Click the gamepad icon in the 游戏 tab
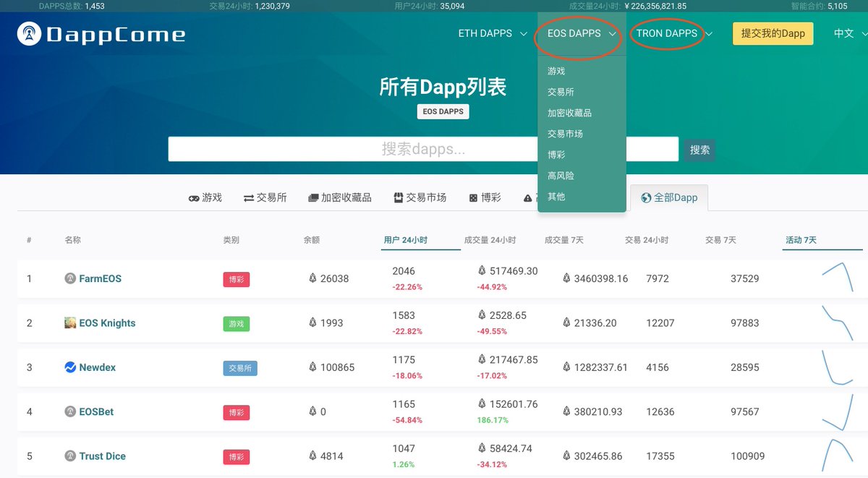Screen dimensions: 868x478 (x=194, y=197)
